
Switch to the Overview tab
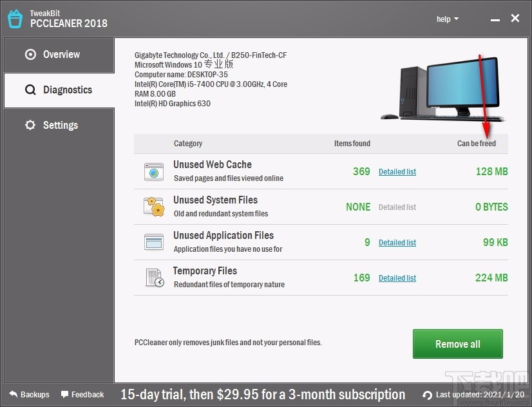click(57, 54)
